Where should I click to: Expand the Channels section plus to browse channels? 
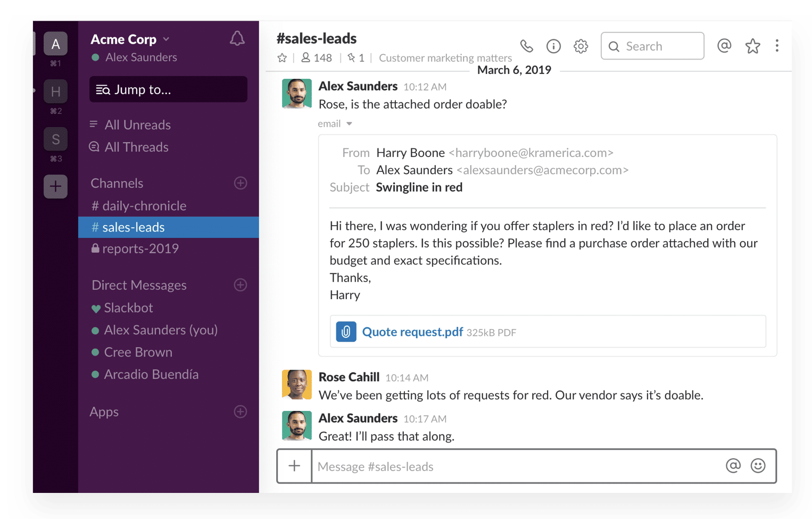tap(241, 183)
